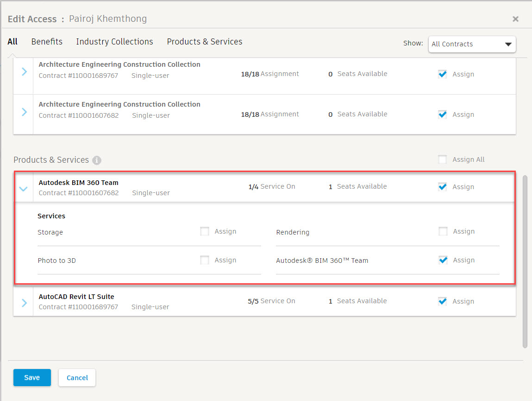Uncheck Assign for Collection contract #110001607682
532x401 pixels.
[x=443, y=115]
